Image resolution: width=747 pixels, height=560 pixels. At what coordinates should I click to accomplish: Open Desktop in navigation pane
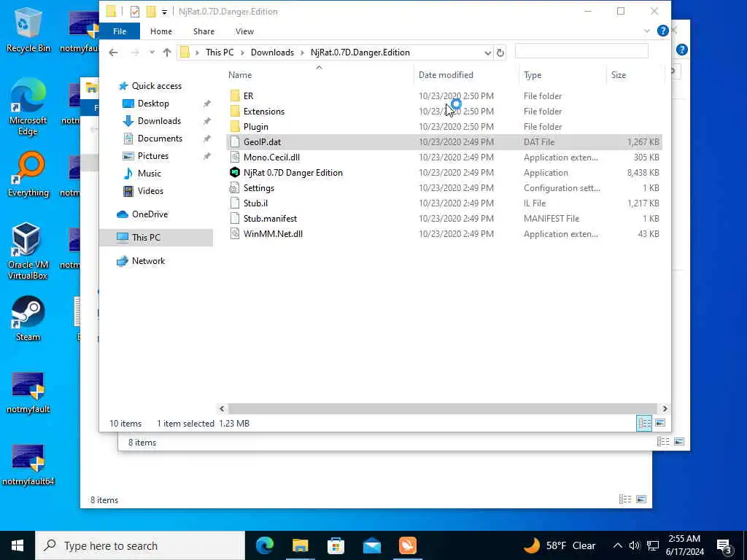click(x=153, y=104)
